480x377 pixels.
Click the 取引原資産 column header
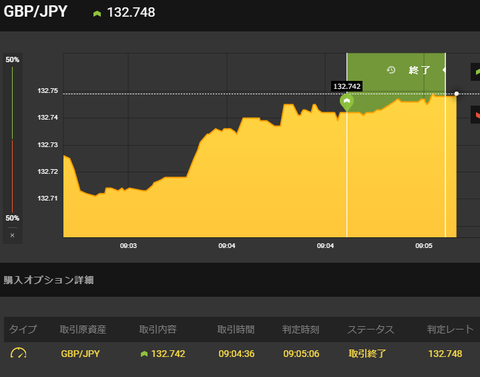[x=83, y=330]
